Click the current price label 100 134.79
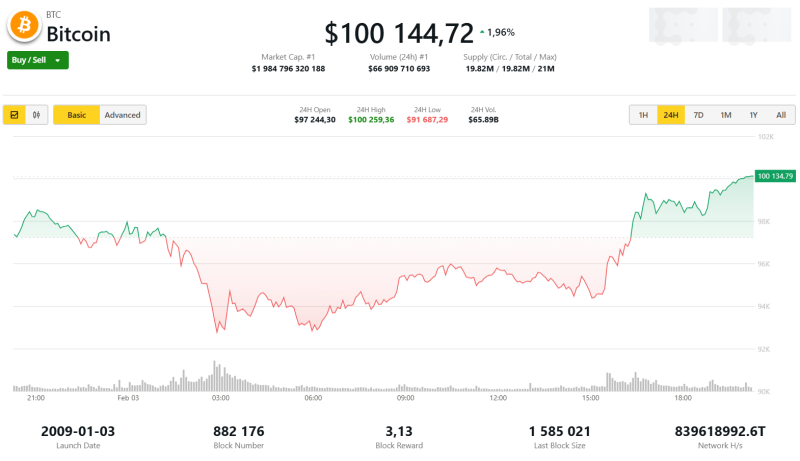 point(776,176)
